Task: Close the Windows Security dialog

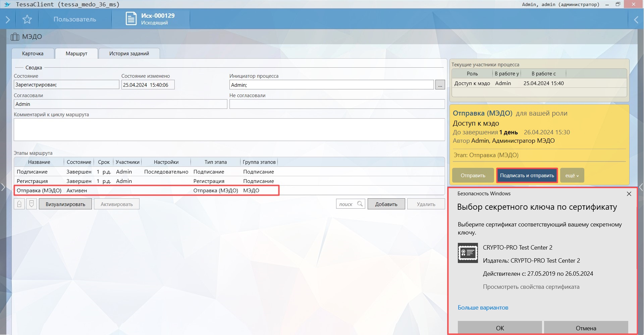Action: click(629, 194)
